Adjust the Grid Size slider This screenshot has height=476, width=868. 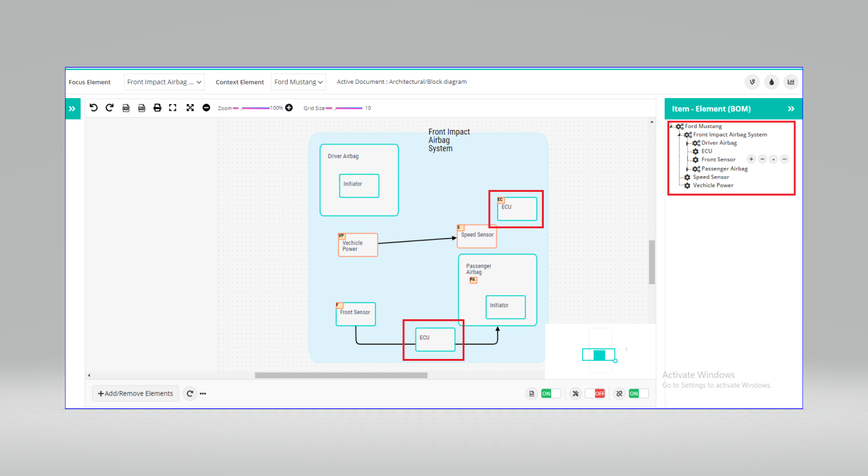coord(344,108)
